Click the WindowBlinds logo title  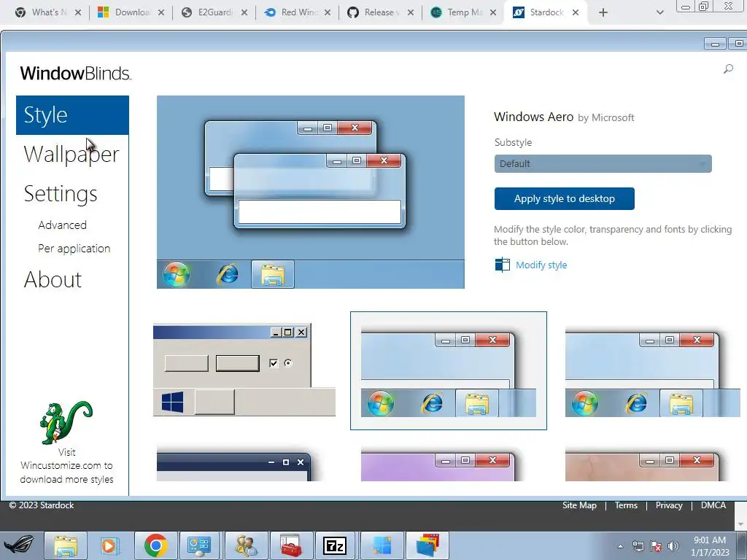click(x=75, y=74)
